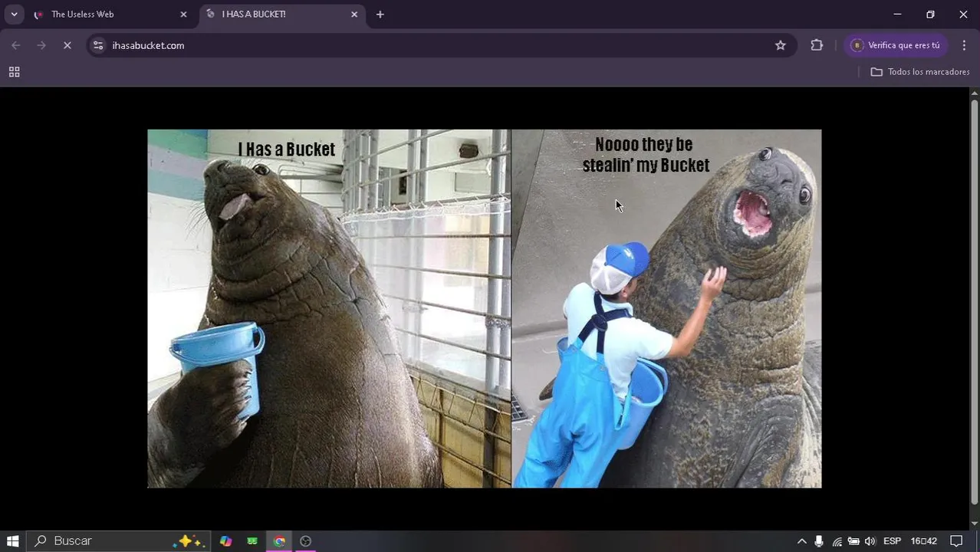Click the stealin' my Bucket image
Viewport: 980px width, 552px height.
point(666,308)
